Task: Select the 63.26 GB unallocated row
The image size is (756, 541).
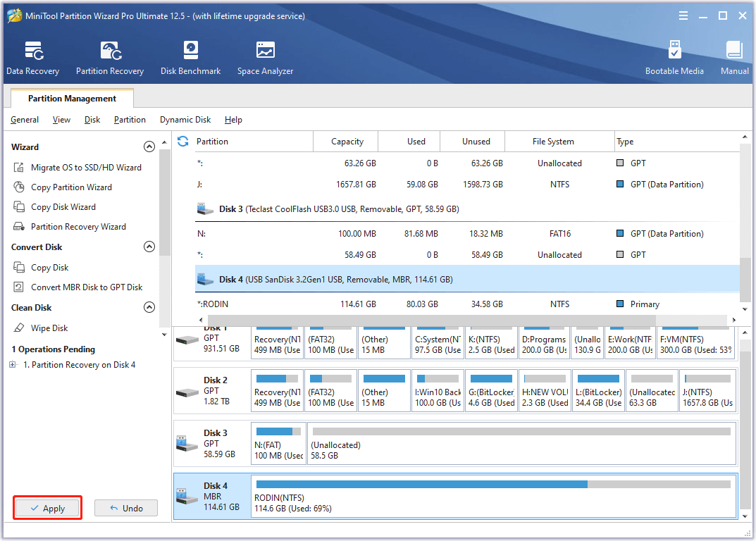Action: click(x=466, y=163)
